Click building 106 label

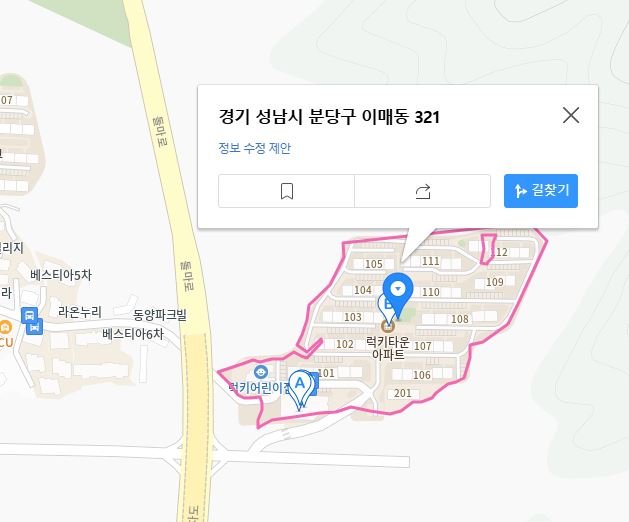(x=422, y=375)
